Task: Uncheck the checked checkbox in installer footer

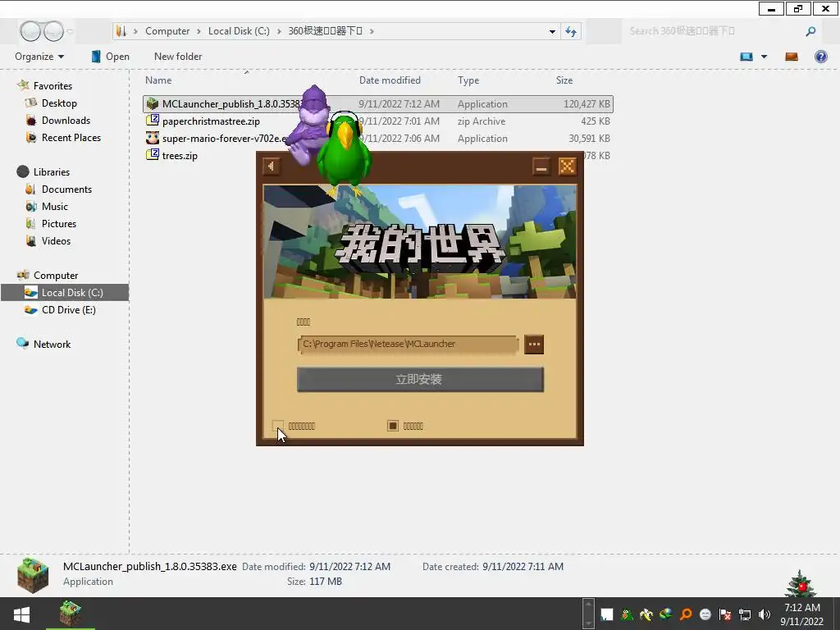Action: (393, 426)
